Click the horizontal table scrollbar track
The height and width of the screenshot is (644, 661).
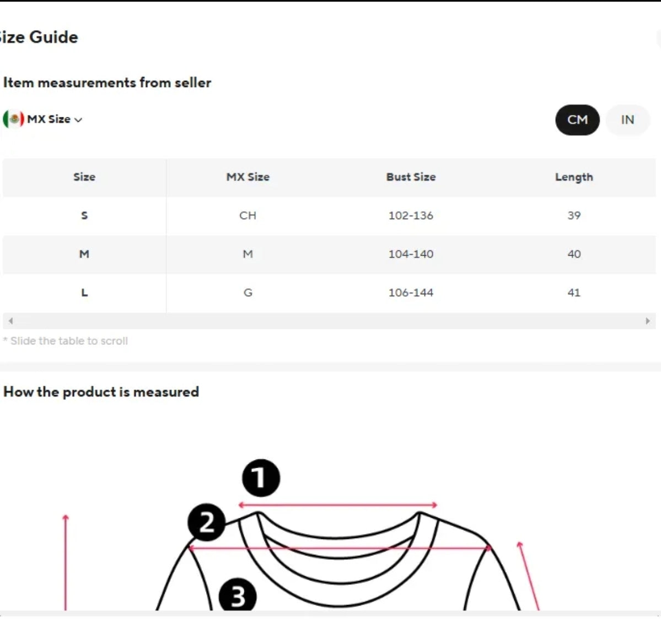click(x=329, y=321)
